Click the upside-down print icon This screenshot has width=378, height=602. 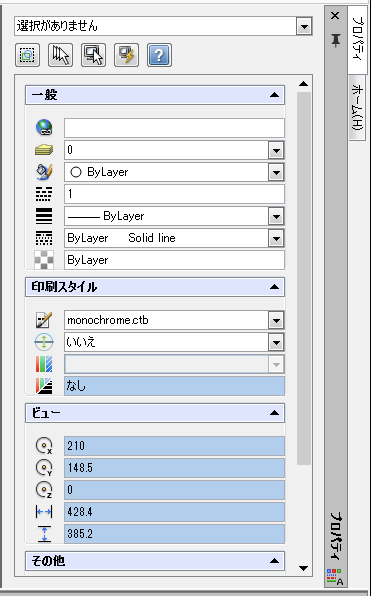tap(44, 342)
